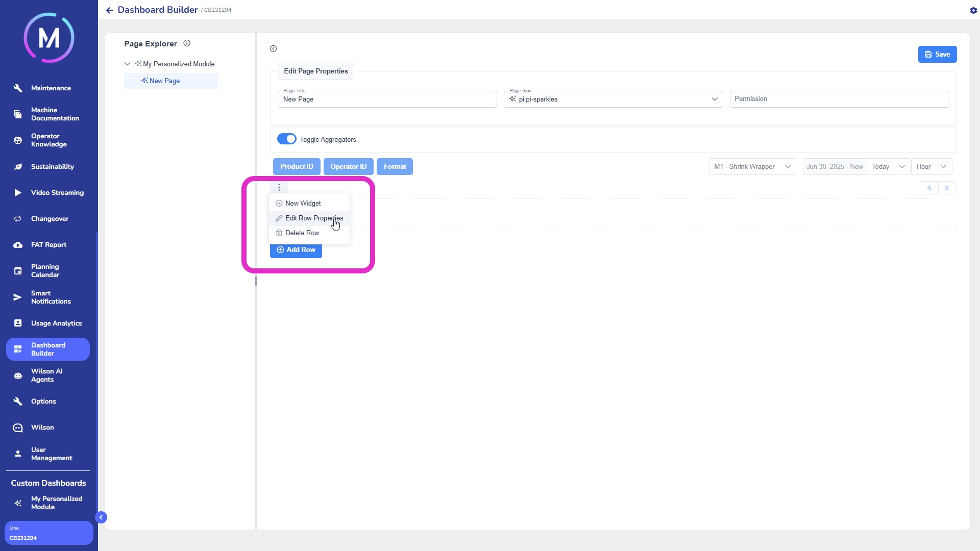
Task: Click the circular back icon above Edit Page Properties
Action: tap(274, 49)
